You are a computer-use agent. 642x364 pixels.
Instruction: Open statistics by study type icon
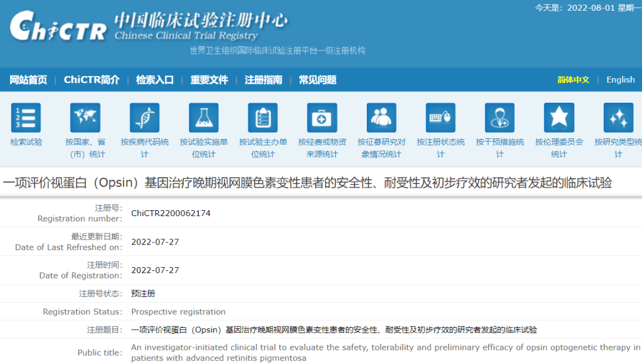point(618,118)
